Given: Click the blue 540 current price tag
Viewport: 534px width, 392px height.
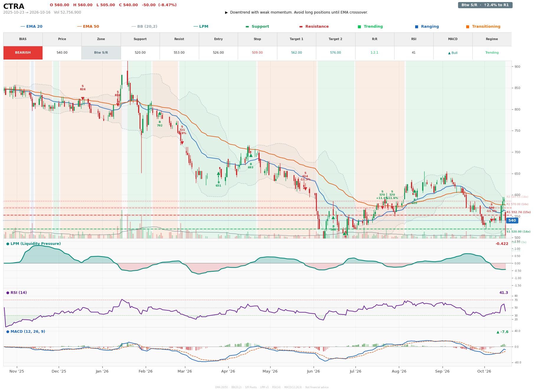Looking at the screenshot, I should click(x=512, y=220).
